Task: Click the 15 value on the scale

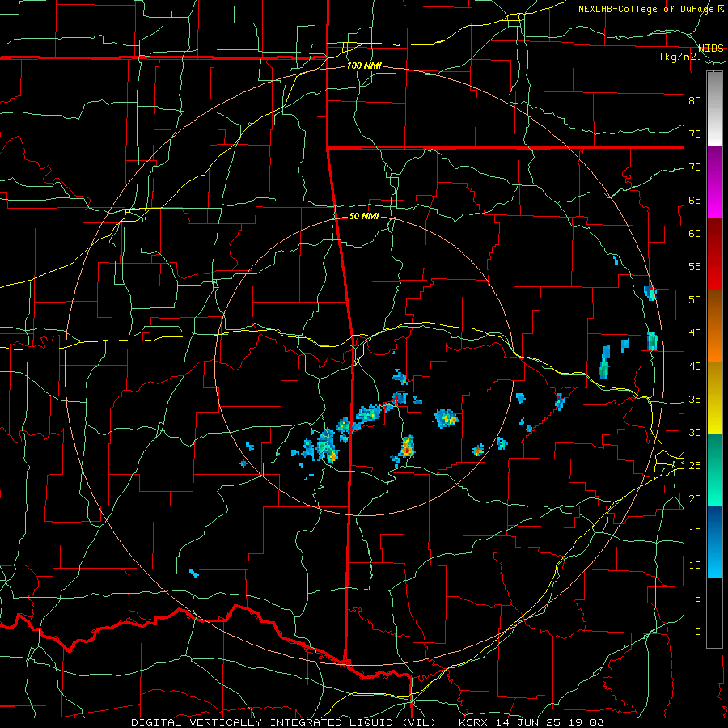Action: pos(695,532)
